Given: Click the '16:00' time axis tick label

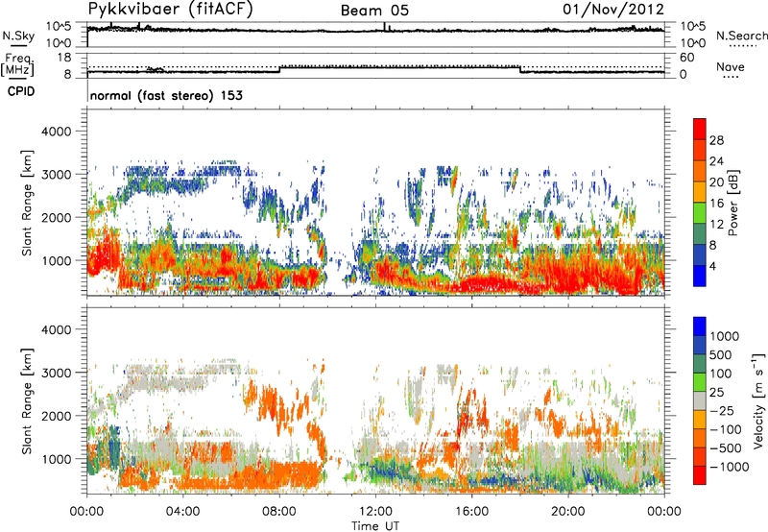Looking at the screenshot, I should coord(471,512).
